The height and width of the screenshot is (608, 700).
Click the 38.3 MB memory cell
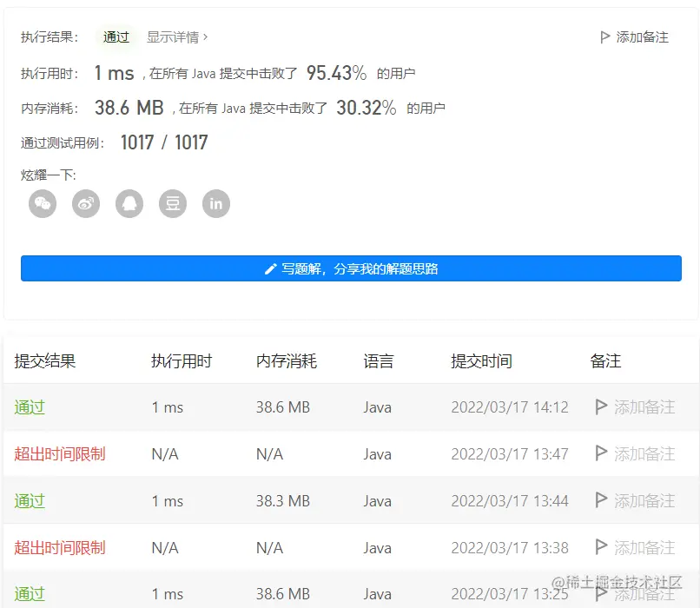tap(283, 501)
